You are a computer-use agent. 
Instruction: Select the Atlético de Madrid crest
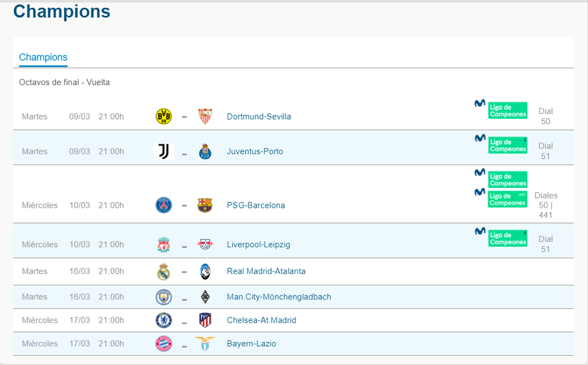(205, 320)
